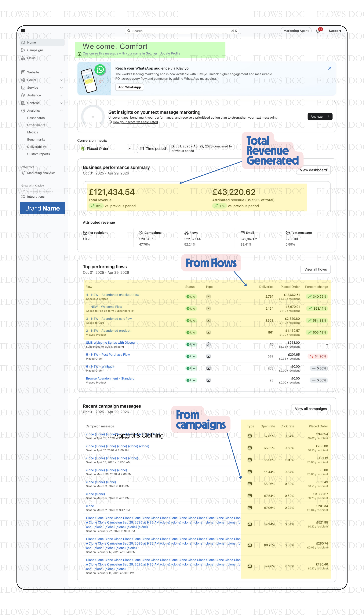The width and height of the screenshot is (364, 615).
Task: Open 1 - NEW - Welcome Flow
Action: (104, 307)
